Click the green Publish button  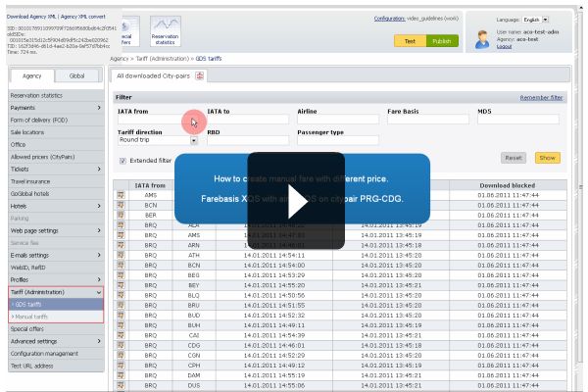point(441,40)
